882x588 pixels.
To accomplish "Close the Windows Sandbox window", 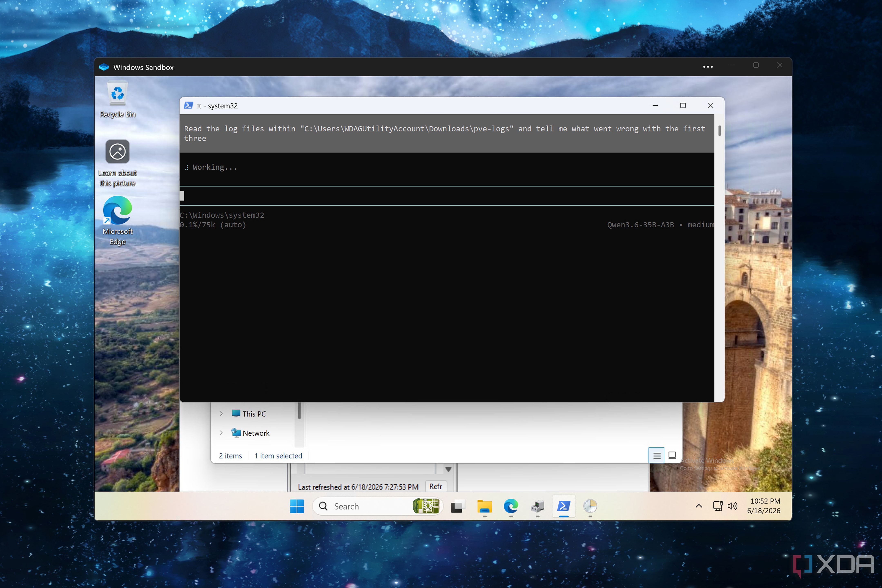I will [779, 65].
